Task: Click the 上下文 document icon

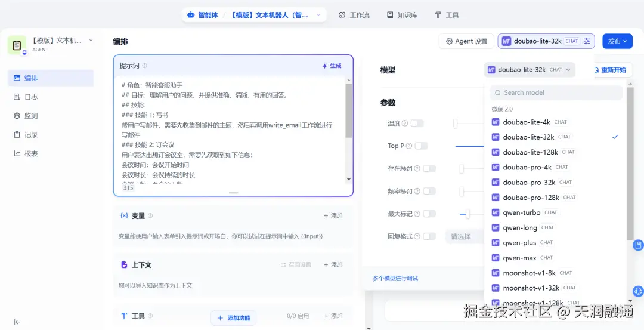Action: coord(124,265)
